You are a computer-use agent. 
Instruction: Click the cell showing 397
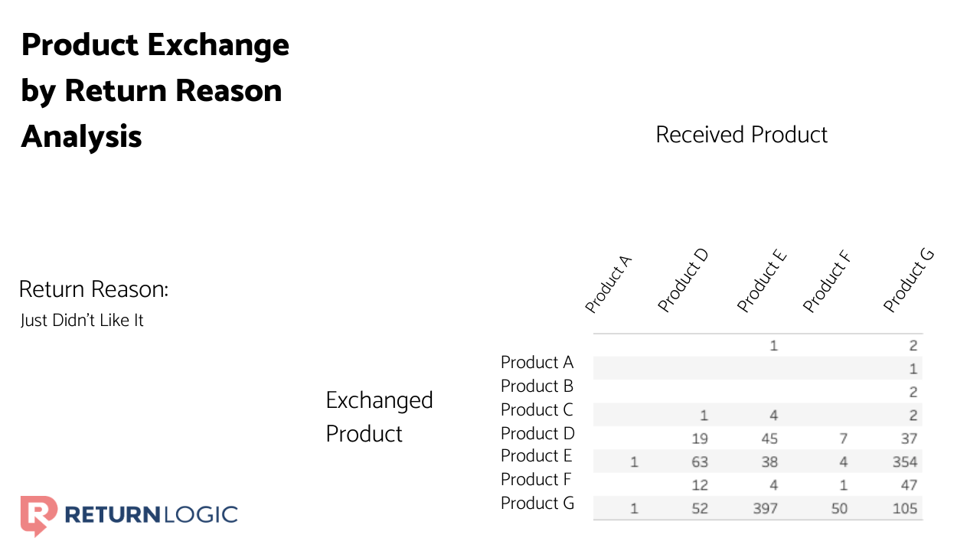(x=766, y=508)
